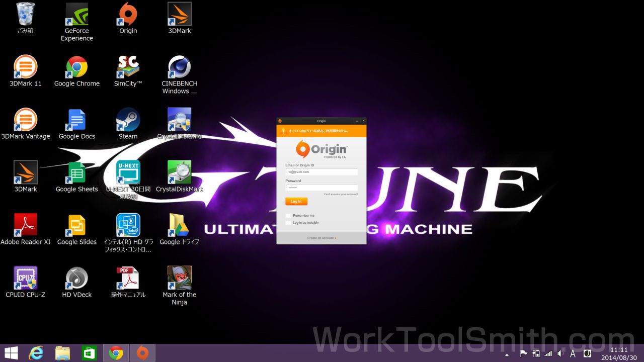Click Create an account link
The width and height of the screenshot is (644, 362).
pyautogui.click(x=321, y=238)
